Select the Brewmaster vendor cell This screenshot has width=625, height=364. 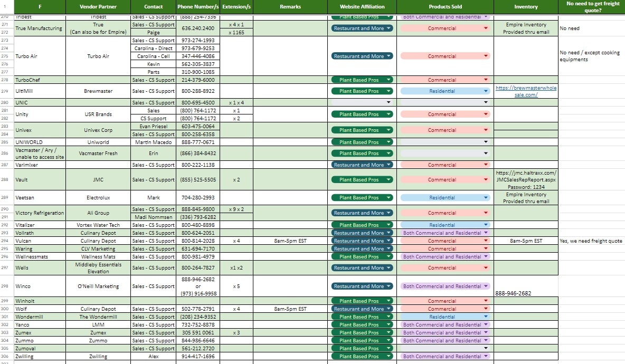(98, 91)
